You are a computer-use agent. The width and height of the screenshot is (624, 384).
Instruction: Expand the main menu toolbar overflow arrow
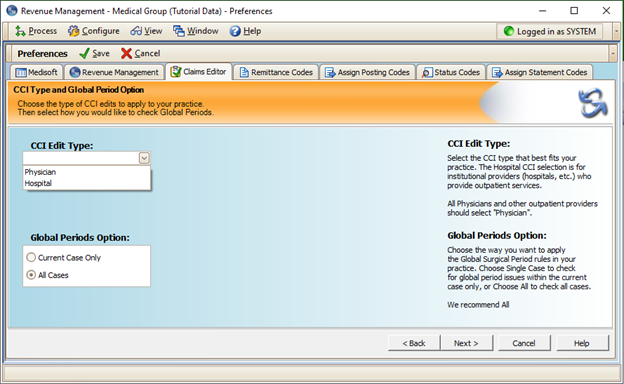coord(616,31)
